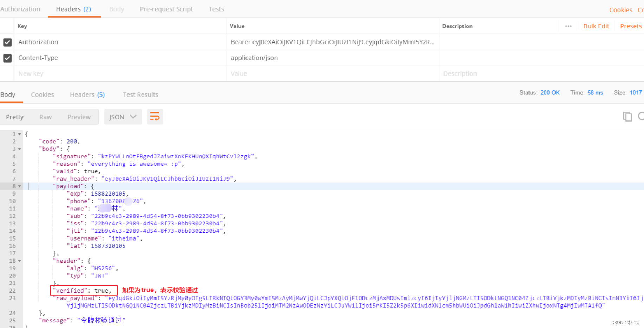Click the Authorization key cell
644x328 pixels.
120,42
